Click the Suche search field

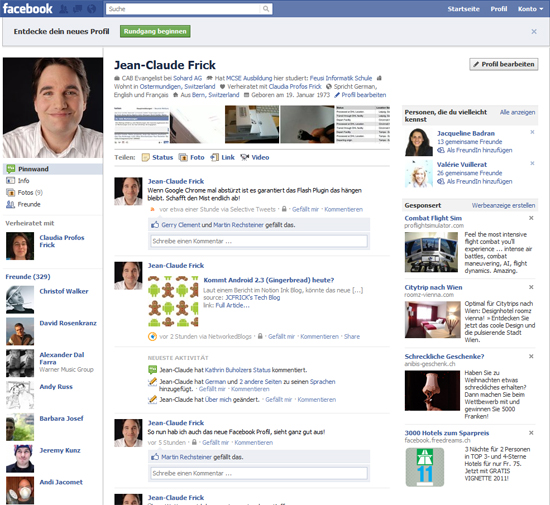pos(184,9)
